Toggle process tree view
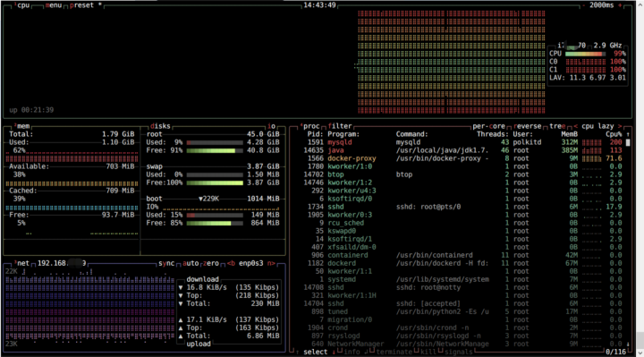Viewport: 644px width, 357px height. (557, 126)
